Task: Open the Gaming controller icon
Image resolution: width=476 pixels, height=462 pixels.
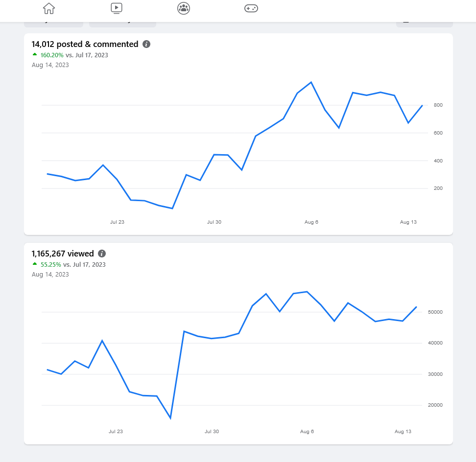Action: click(x=251, y=8)
